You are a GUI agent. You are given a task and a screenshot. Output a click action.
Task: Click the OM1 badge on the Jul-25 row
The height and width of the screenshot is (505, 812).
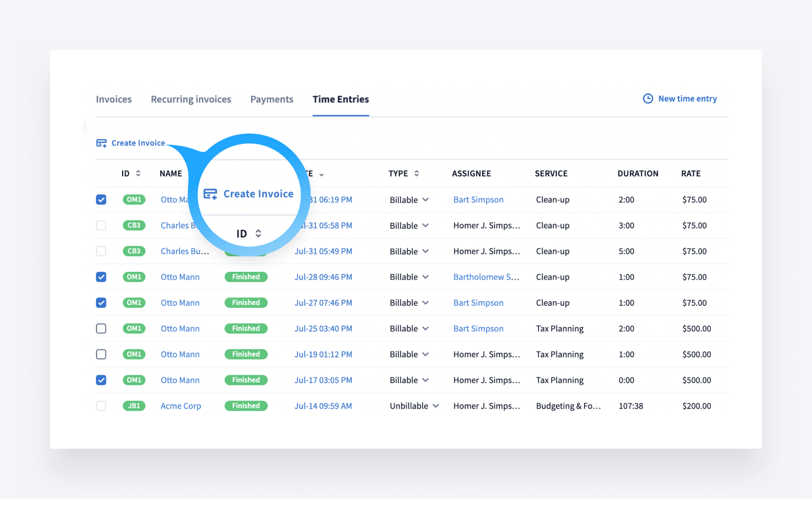134,329
